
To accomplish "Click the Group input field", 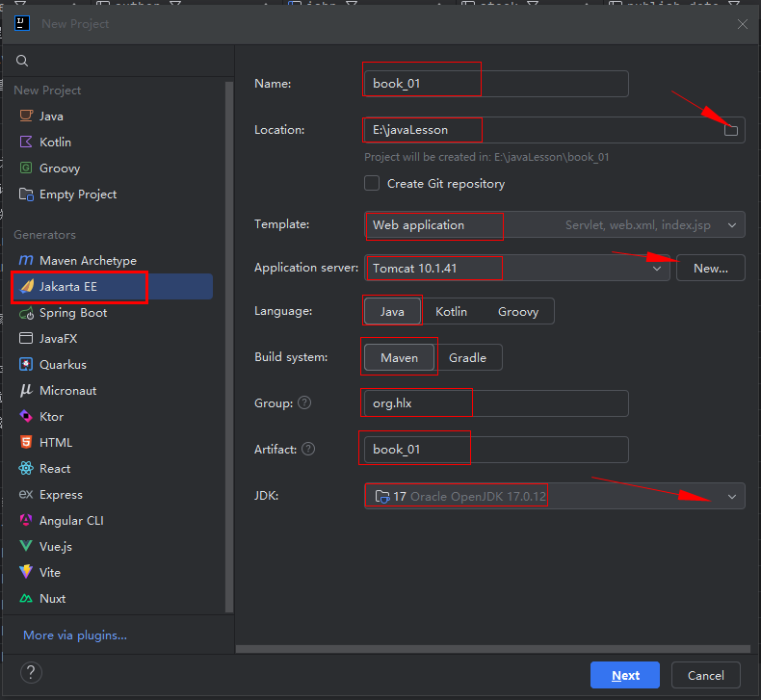I will pyautogui.click(x=496, y=403).
